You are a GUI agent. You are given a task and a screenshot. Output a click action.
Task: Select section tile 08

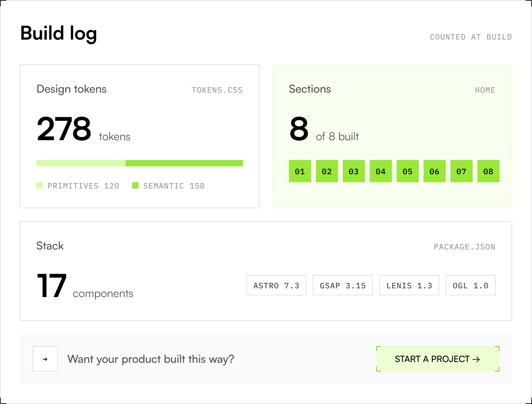pyautogui.click(x=488, y=171)
